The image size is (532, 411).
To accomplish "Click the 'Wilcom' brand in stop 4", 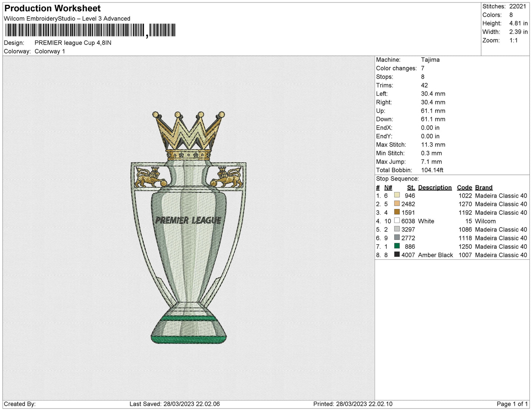I will (485, 221).
